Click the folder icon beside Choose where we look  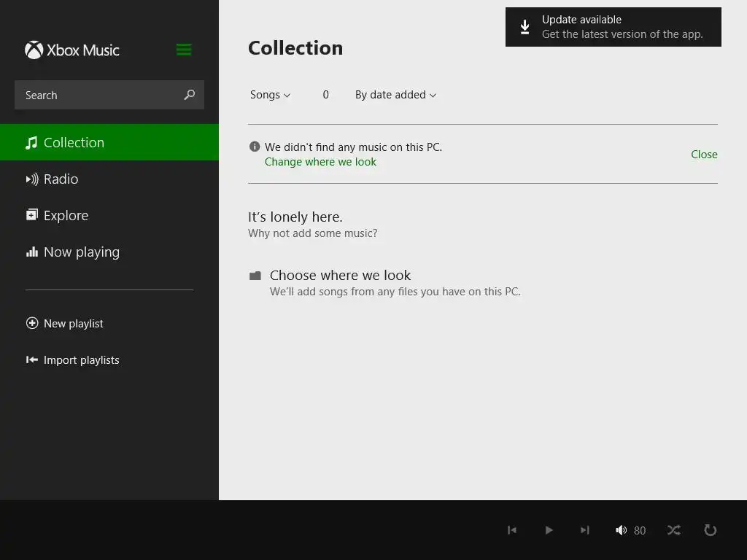coord(255,275)
